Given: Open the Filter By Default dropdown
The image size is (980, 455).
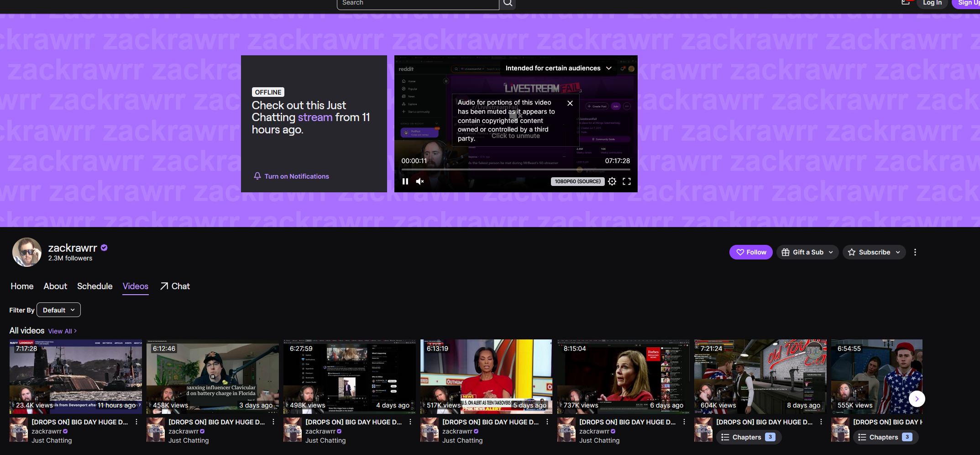Looking at the screenshot, I should pos(58,310).
